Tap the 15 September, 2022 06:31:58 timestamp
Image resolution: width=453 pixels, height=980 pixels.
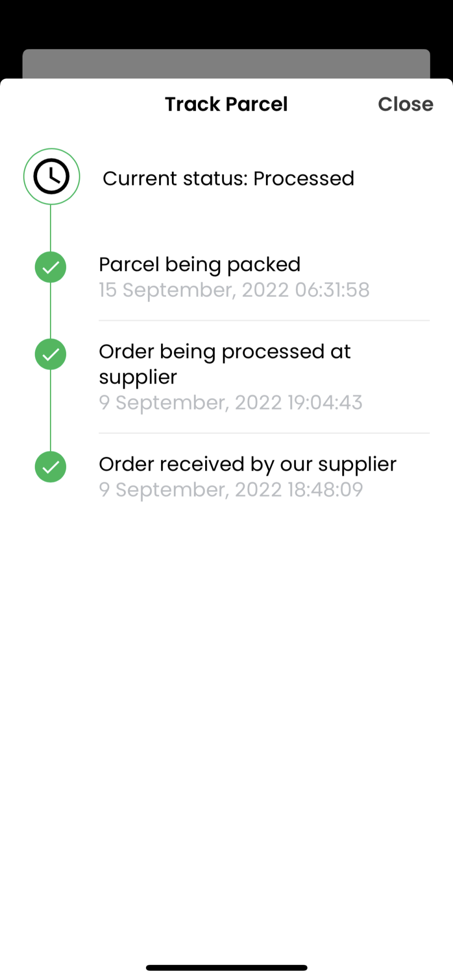tap(234, 290)
